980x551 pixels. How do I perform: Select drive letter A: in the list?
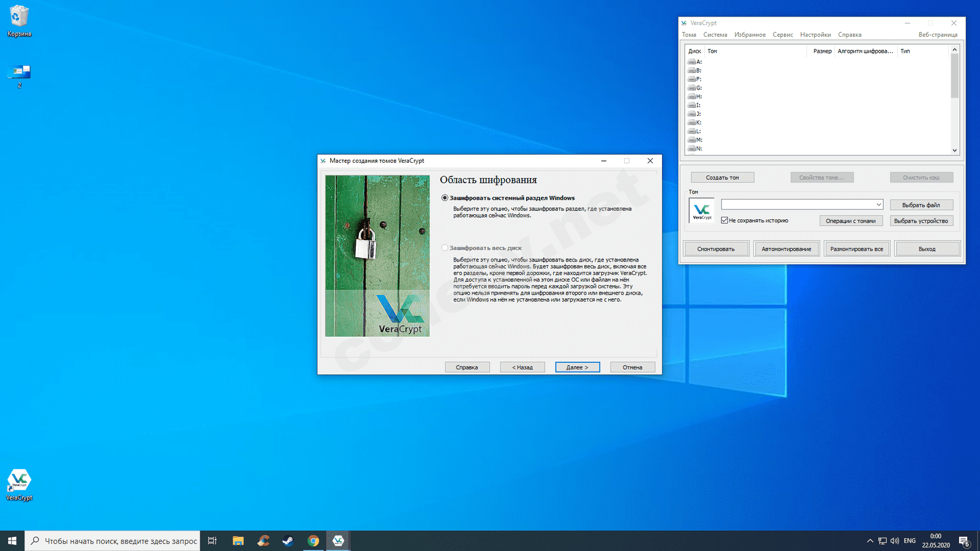[698, 62]
